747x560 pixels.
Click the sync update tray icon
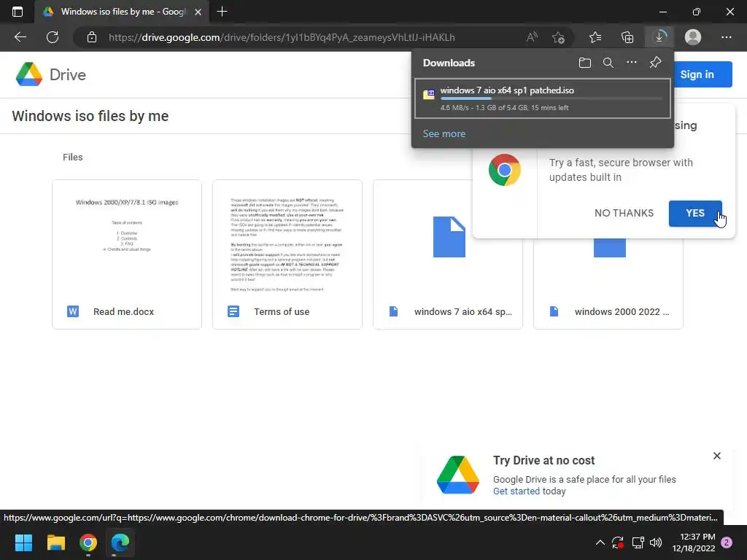tap(618, 542)
